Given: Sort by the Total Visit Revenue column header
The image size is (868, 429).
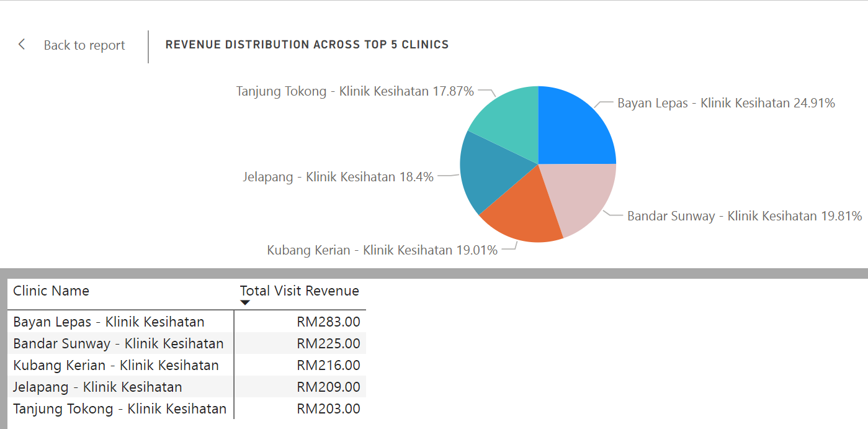Looking at the screenshot, I should click(299, 291).
